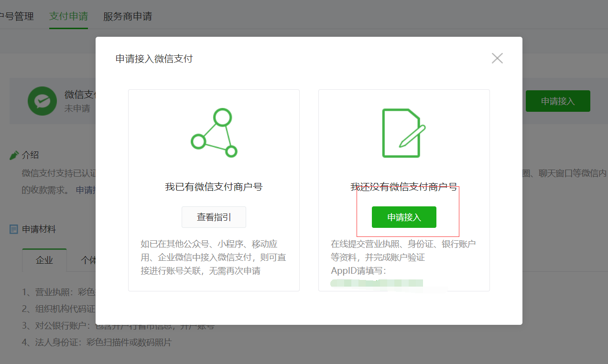Click the linked-nodes icon for existing merchant account
Viewport: 608px width, 364px height.
tap(214, 133)
